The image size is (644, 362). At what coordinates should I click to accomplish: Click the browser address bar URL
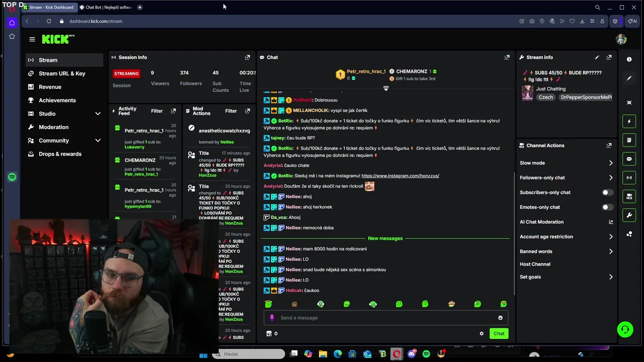click(x=96, y=21)
